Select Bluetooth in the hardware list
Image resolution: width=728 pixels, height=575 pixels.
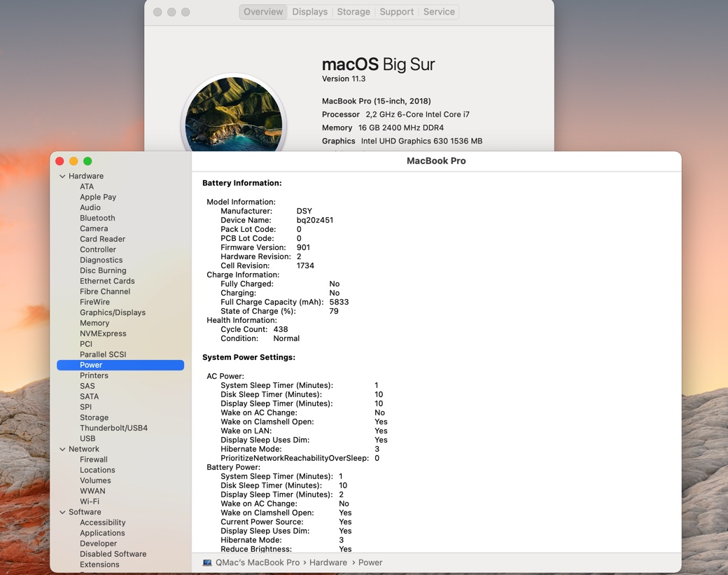97,218
